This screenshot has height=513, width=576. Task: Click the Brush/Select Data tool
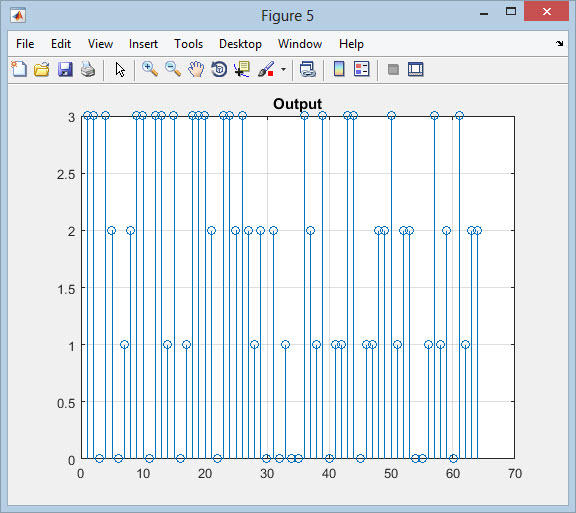click(266, 69)
